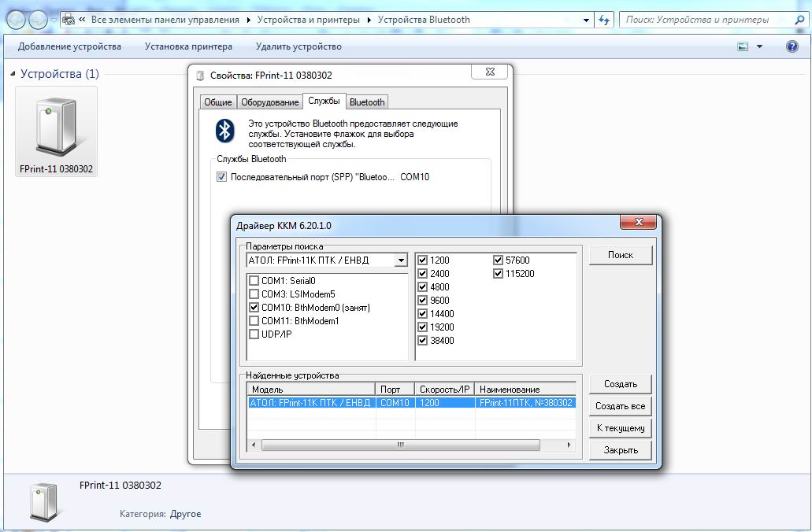Click the device icon in details pane

click(43, 501)
